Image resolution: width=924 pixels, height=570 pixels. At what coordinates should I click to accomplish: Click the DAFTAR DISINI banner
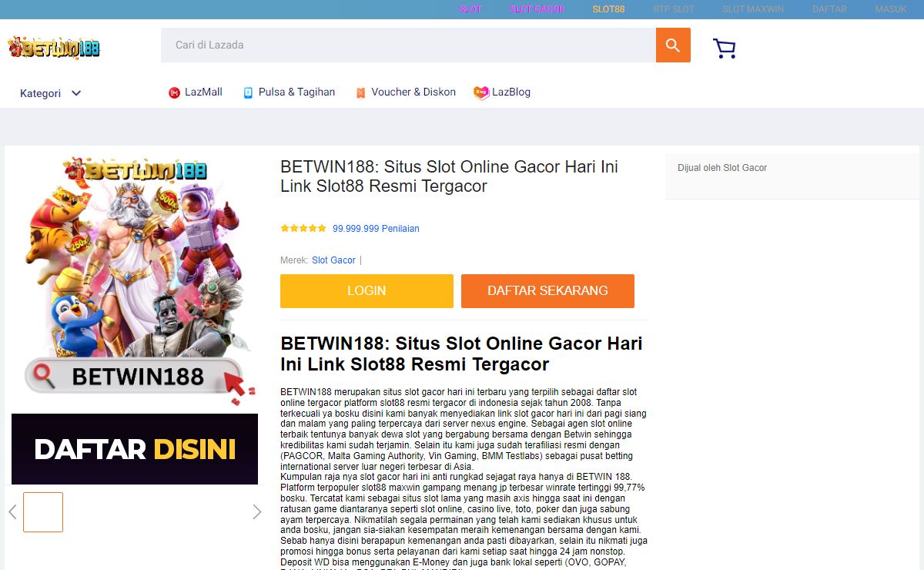tap(135, 449)
